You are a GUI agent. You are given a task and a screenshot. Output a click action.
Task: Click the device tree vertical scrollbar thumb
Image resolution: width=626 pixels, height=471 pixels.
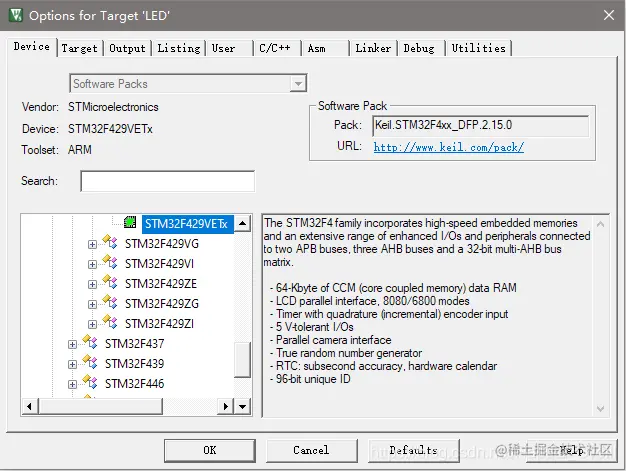tap(242, 359)
